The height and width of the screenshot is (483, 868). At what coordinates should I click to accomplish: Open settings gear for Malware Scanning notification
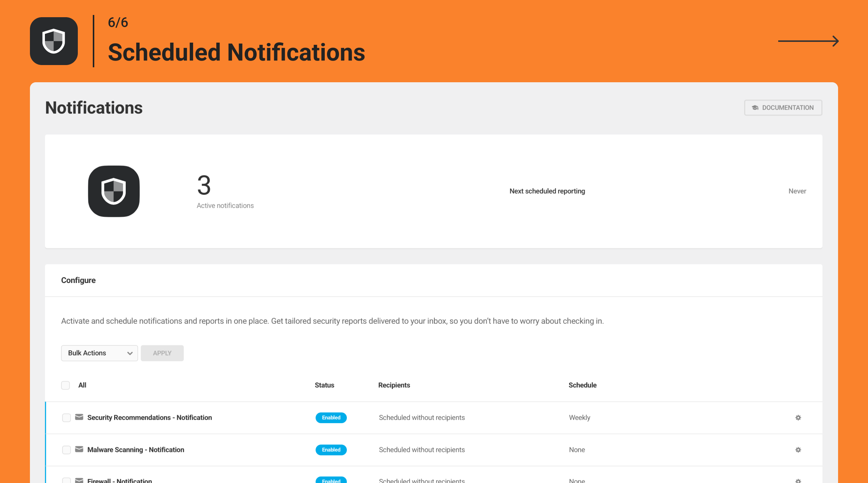798,450
